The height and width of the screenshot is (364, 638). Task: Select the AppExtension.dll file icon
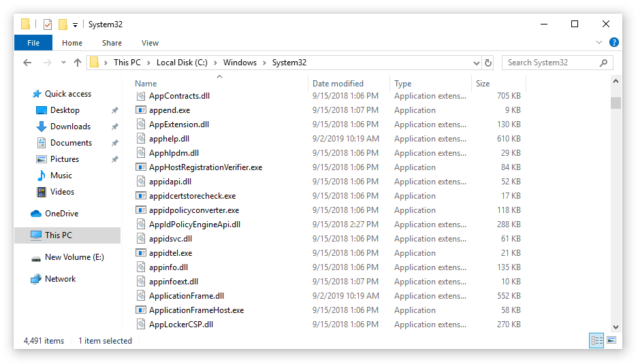pos(141,125)
